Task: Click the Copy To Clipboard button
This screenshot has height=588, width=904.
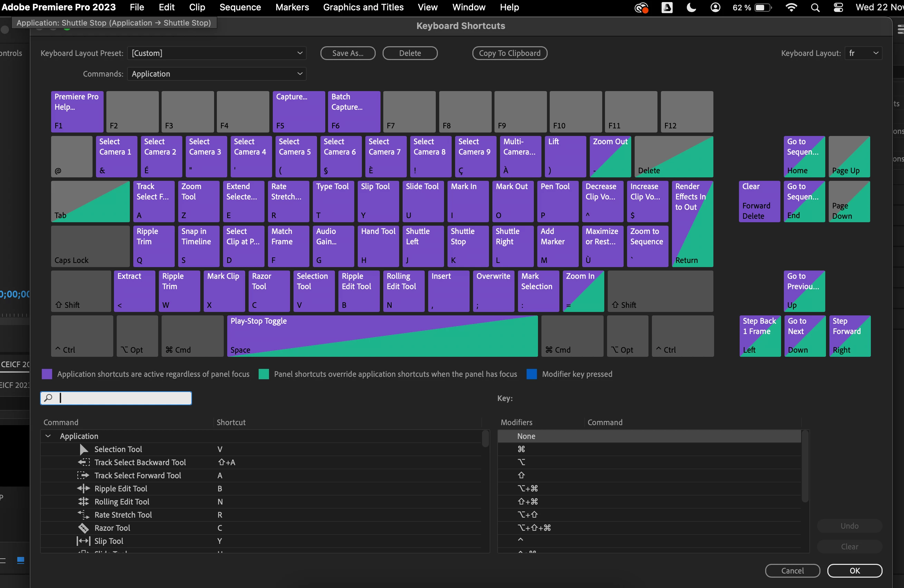Action: pos(509,53)
